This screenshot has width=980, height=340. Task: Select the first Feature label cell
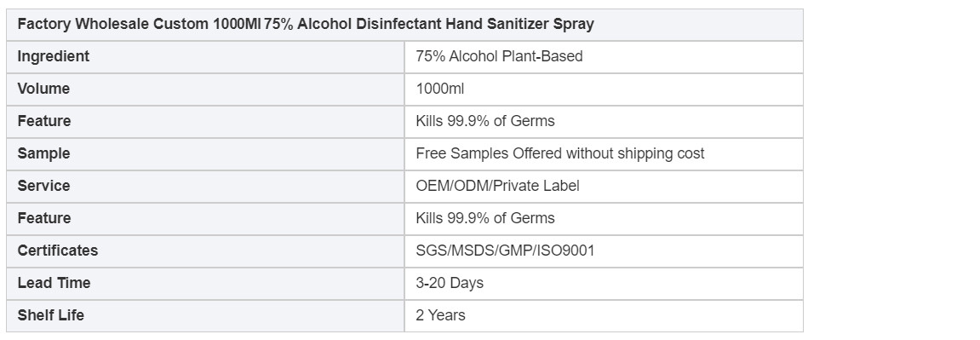(206, 121)
